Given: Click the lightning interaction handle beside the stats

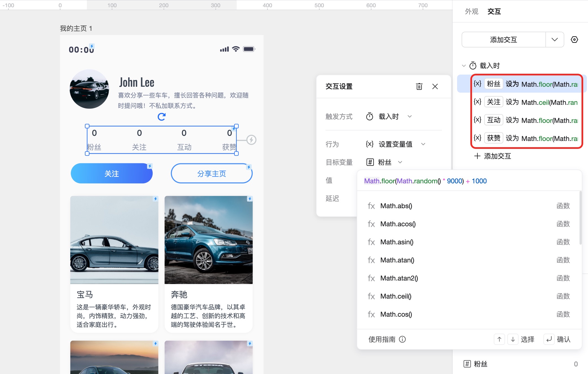Looking at the screenshot, I should (x=251, y=140).
